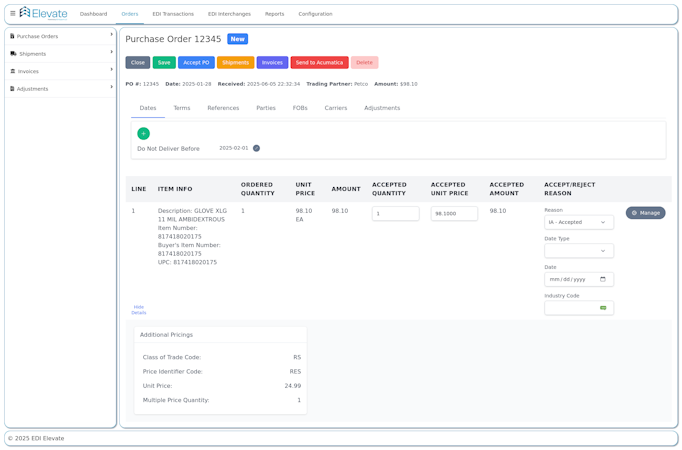The image size is (682, 450).
Task: Click the Purchase Orders document icon
Action: point(12,36)
